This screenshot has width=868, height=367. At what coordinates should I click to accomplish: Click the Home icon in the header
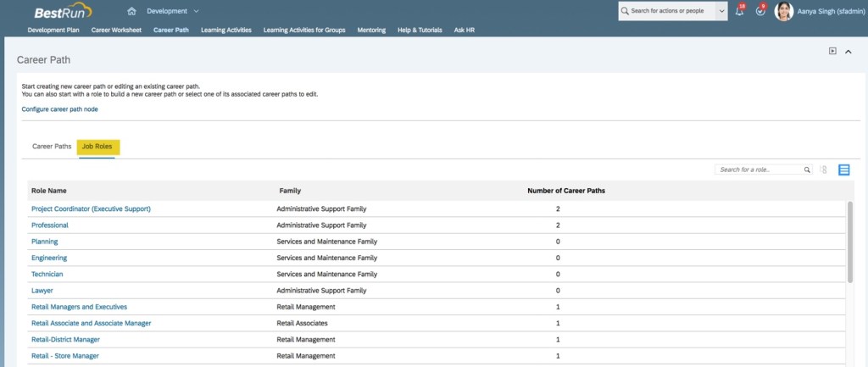(x=131, y=11)
